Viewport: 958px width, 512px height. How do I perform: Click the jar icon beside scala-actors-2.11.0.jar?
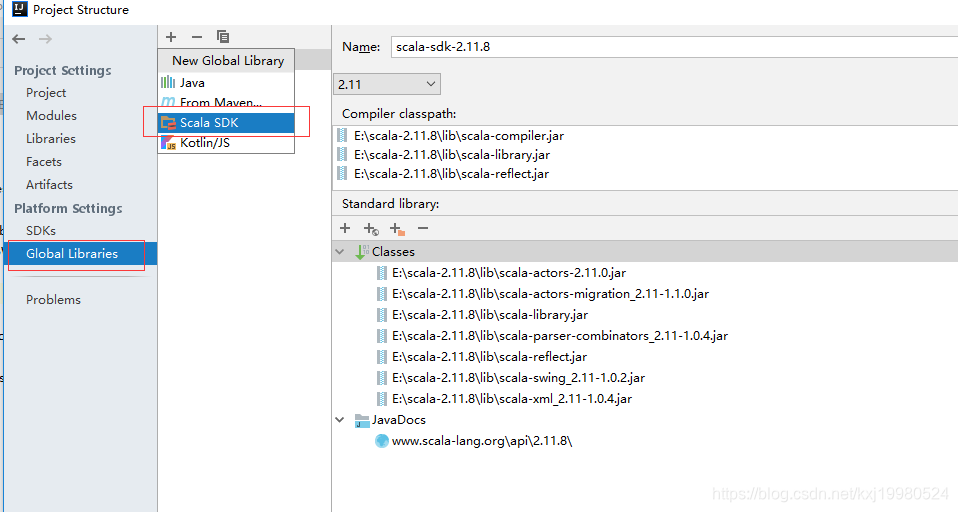(x=382, y=273)
